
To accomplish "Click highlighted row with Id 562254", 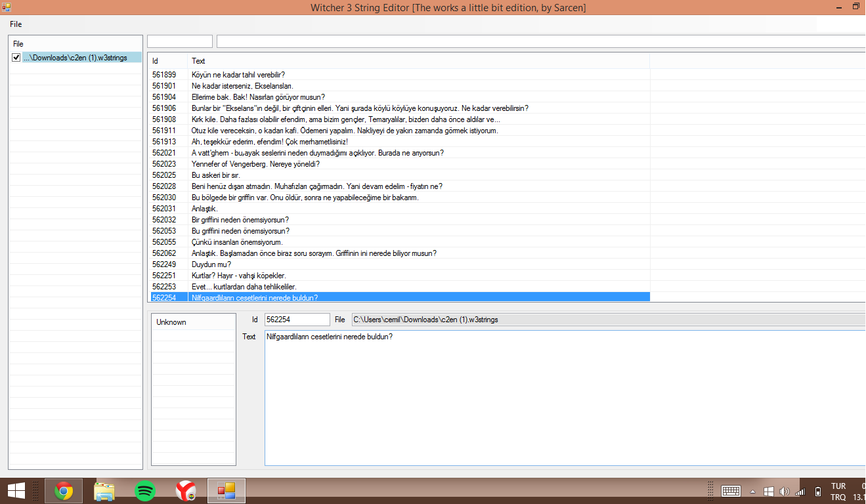I will pos(399,298).
